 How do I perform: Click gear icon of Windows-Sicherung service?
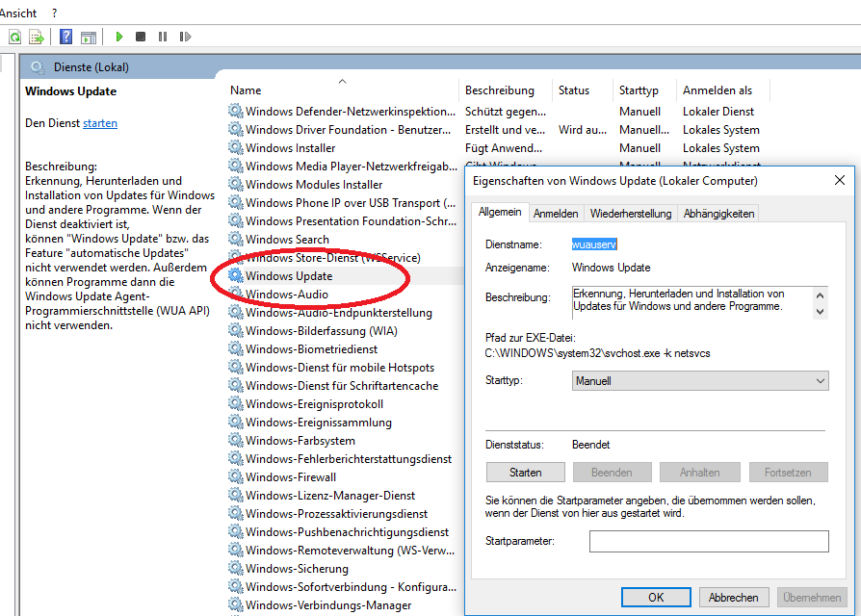236,568
